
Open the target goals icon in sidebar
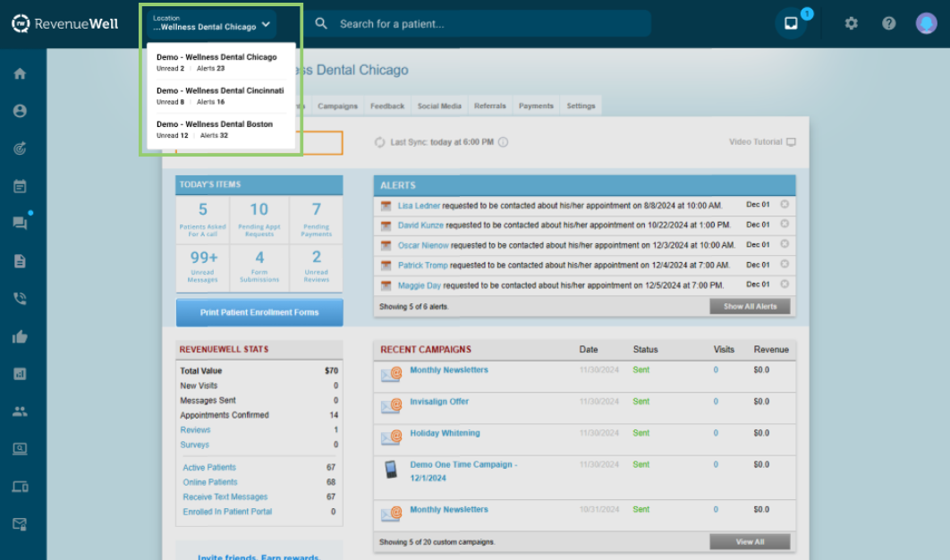pos(20,148)
